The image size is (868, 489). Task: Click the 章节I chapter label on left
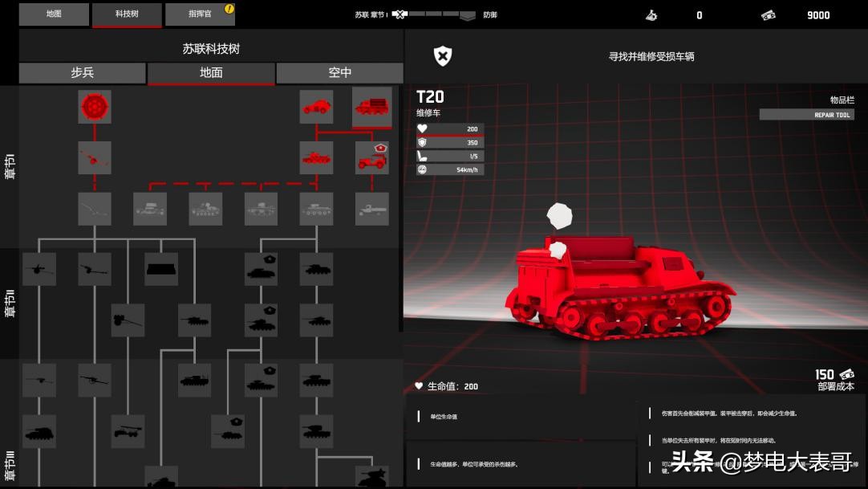point(10,166)
